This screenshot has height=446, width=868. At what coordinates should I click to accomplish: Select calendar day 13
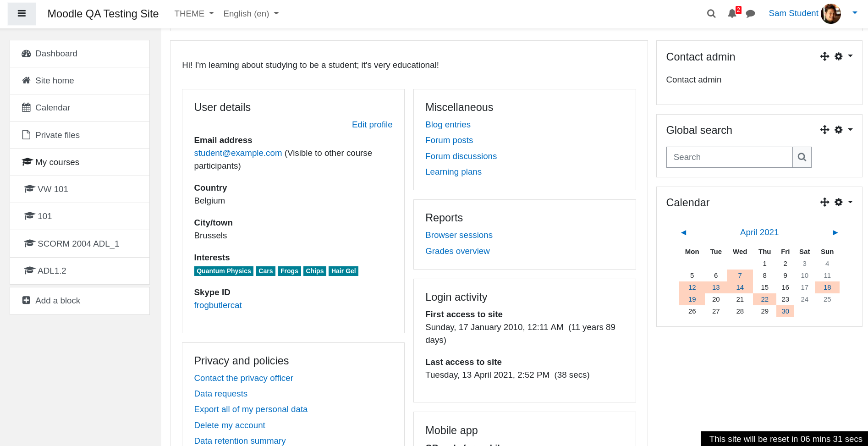click(716, 287)
